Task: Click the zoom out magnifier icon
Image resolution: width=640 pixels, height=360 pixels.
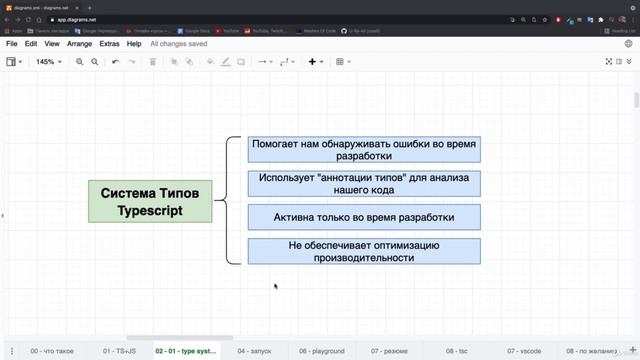Action: click(94, 62)
